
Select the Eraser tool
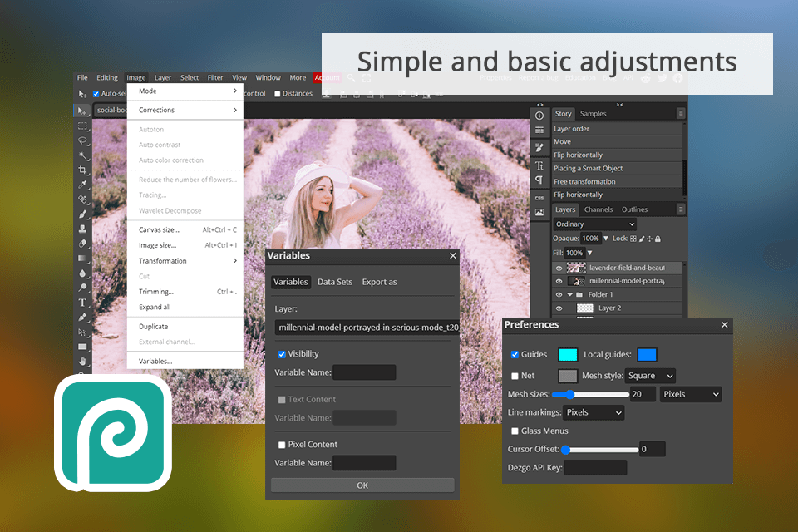[x=83, y=244]
